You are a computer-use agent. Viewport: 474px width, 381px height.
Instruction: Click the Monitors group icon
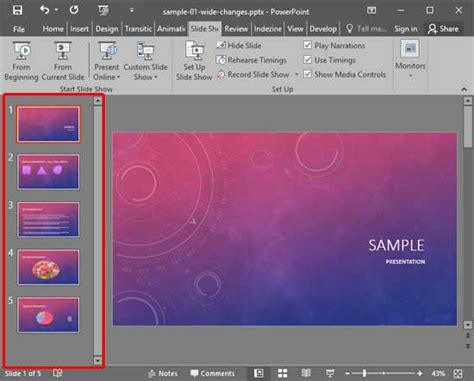click(x=410, y=49)
